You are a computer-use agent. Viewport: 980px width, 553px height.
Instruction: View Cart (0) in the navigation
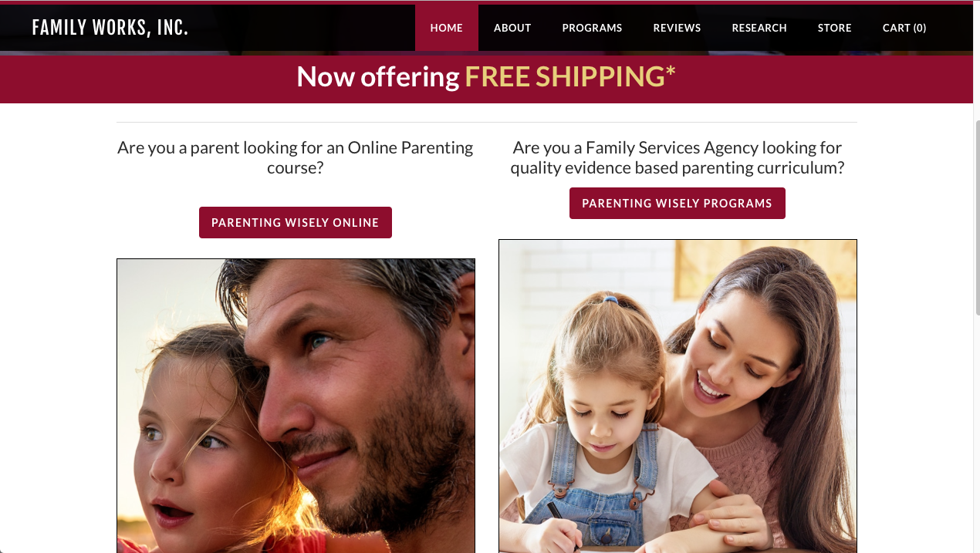point(904,28)
